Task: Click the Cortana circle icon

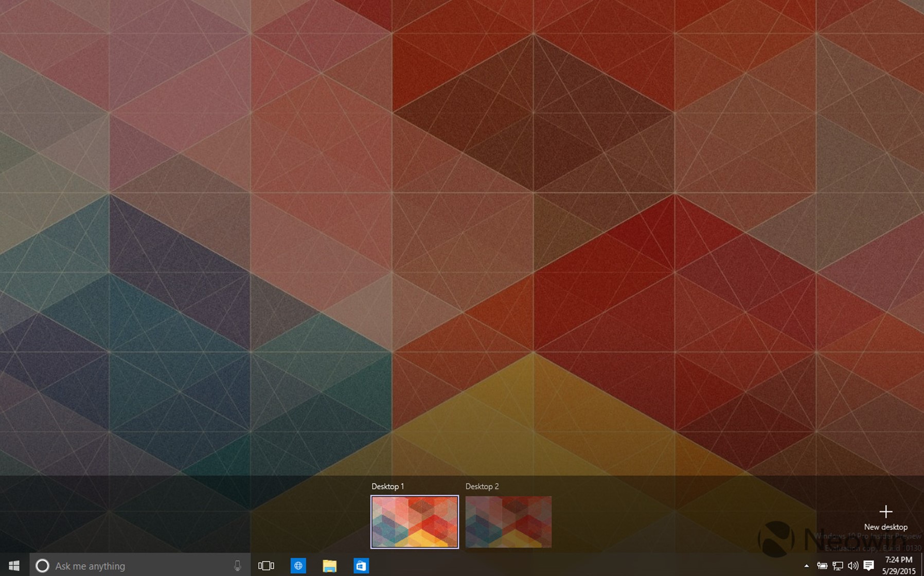Action: (x=42, y=566)
